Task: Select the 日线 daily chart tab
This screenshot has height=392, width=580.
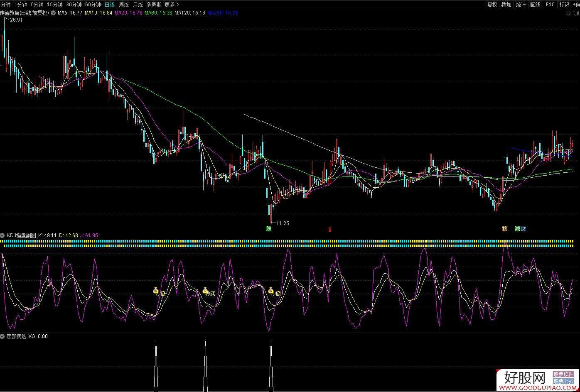Action: pos(110,5)
